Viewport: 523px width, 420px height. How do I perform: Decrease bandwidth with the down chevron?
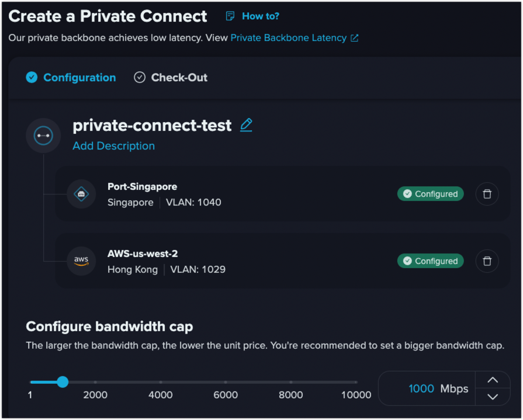click(x=493, y=397)
